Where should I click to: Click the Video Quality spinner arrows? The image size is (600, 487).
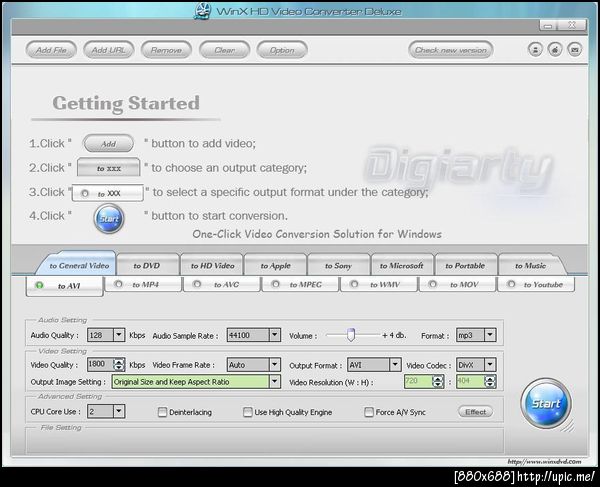coord(119,364)
